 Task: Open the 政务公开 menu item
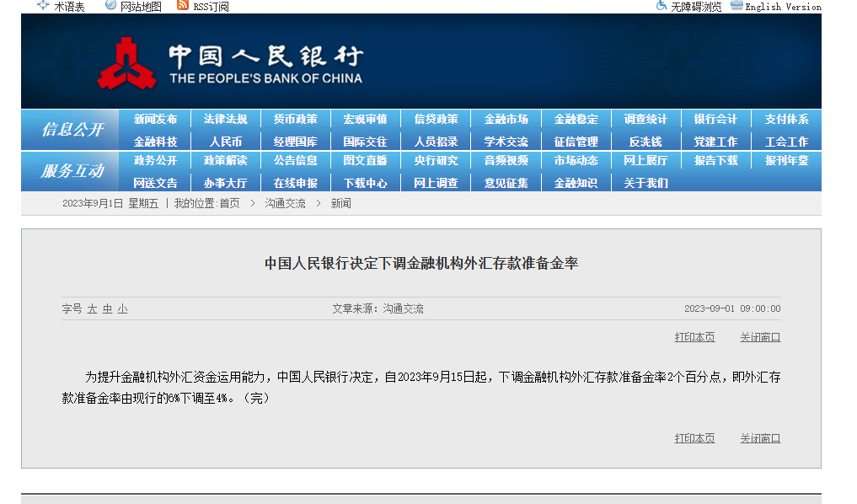156,161
